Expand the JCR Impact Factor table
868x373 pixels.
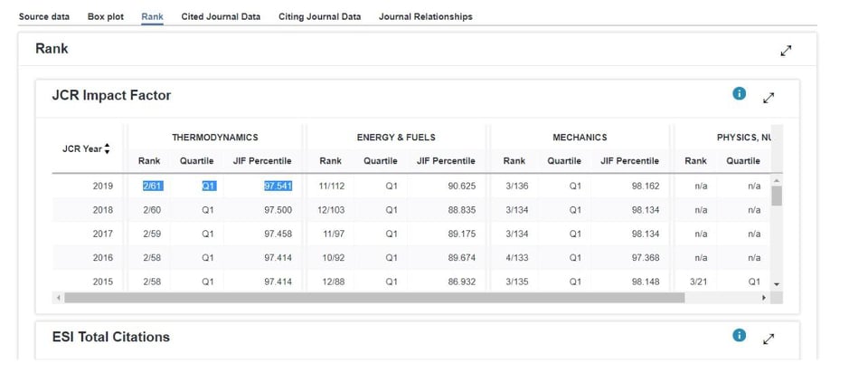pyautogui.click(x=769, y=97)
